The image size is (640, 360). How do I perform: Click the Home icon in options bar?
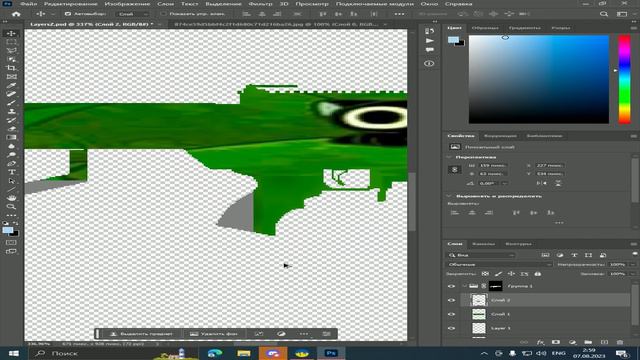pyautogui.click(x=16, y=14)
